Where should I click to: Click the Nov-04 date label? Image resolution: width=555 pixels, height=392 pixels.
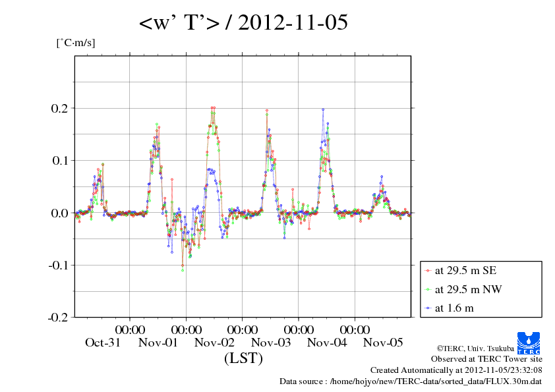327,343
